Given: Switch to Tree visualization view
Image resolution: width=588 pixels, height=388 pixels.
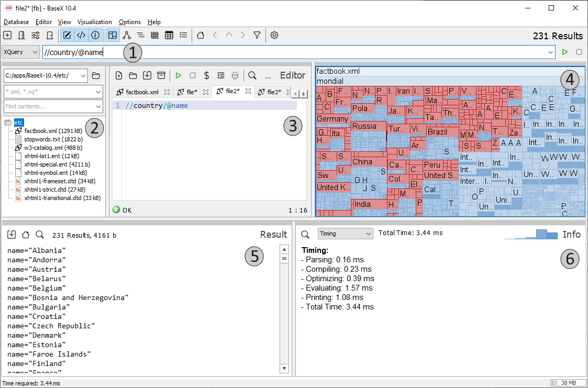Looking at the screenshot, I should 127,36.
